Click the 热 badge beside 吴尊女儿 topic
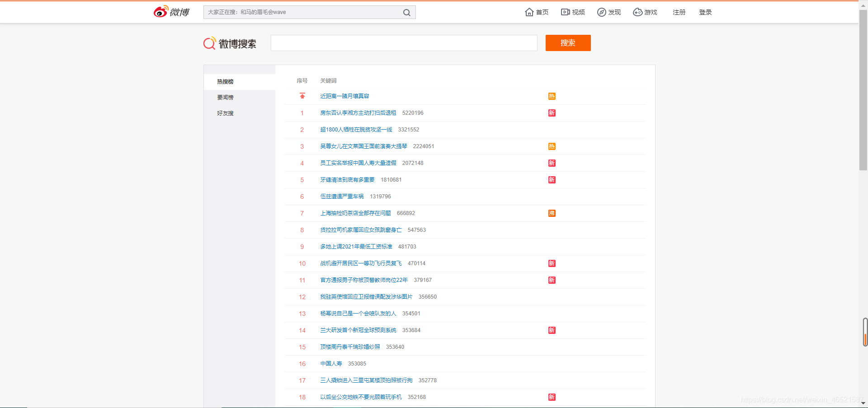868x408 pixels. pyautogui.click(x=552, y=146)
